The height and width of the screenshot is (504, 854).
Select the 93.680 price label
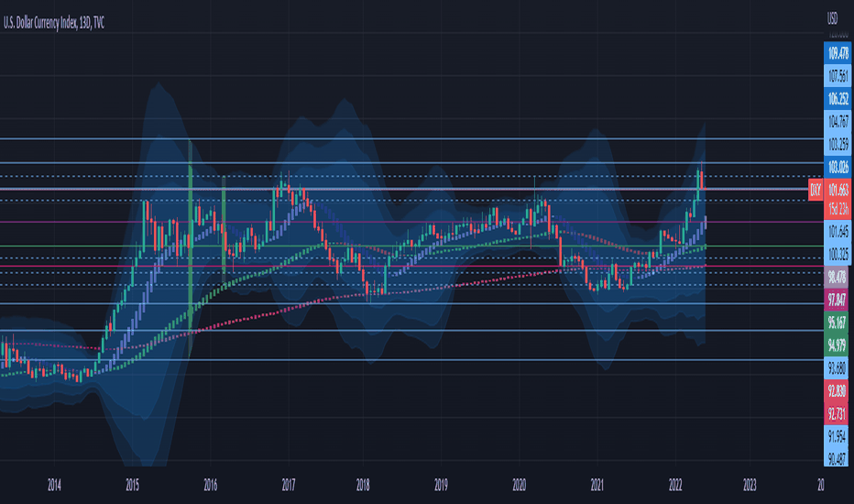(x=837, y=368)
